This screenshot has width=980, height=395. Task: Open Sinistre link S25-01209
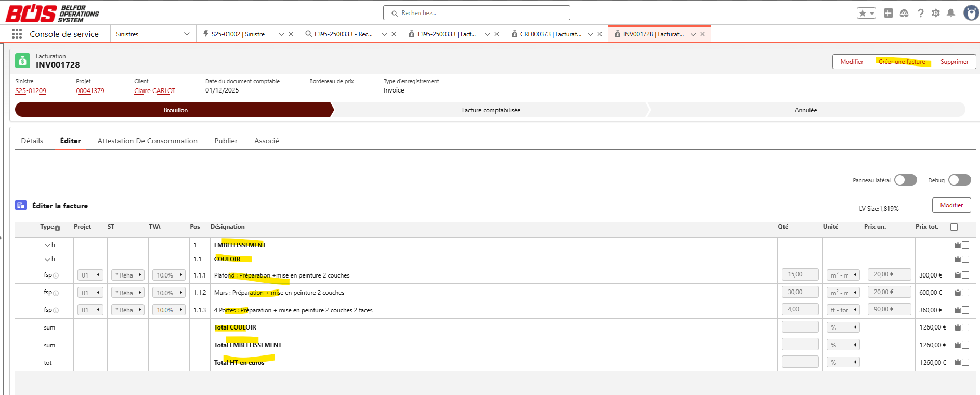(31, 91)
